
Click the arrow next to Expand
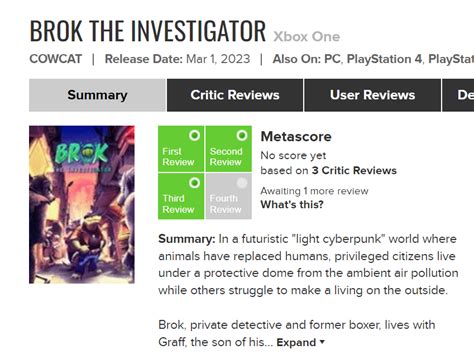(x=322, y=342)
